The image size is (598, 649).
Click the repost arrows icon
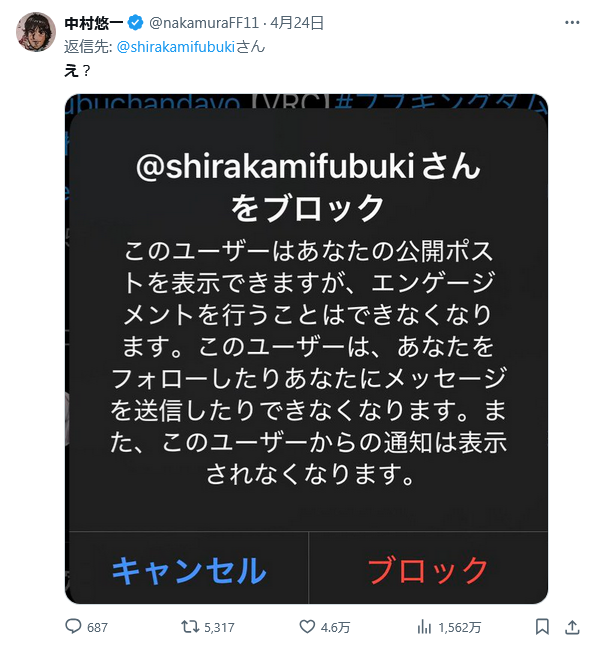pos(190,627)
